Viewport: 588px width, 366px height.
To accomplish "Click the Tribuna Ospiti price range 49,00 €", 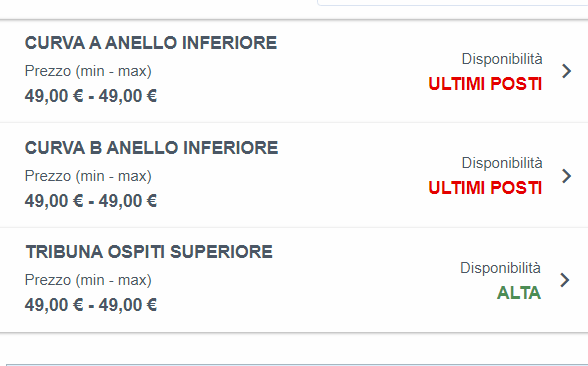I will pyautogui.click(x=91, y=305).
